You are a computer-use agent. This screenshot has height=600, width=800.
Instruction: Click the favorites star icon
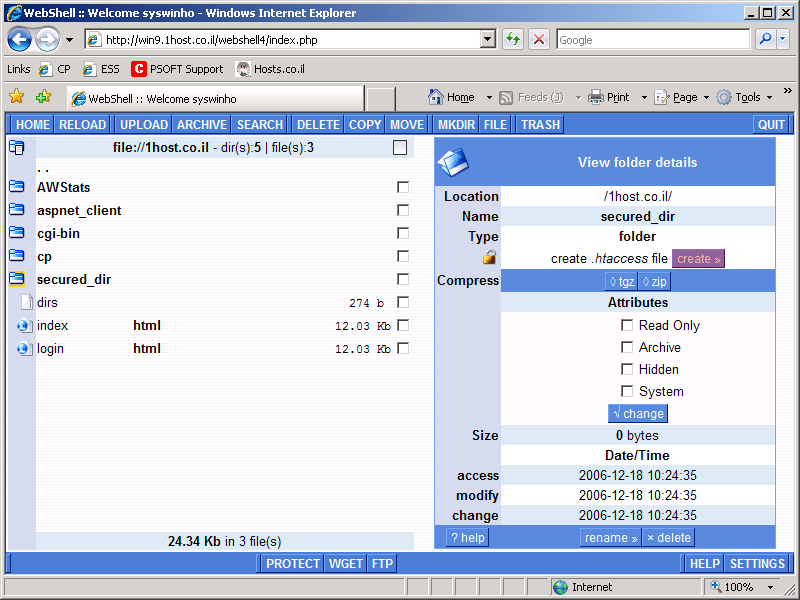tap(16, 97)
